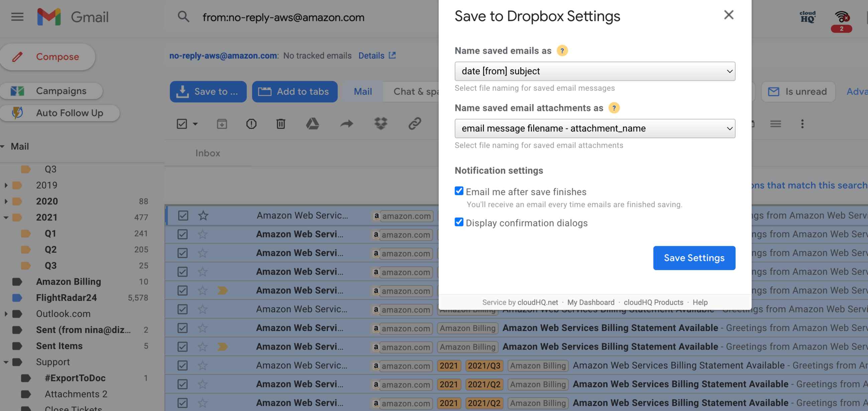Star the second Amazon Web Services email
This screenshot has width=868, height=411.
point(203,234)
